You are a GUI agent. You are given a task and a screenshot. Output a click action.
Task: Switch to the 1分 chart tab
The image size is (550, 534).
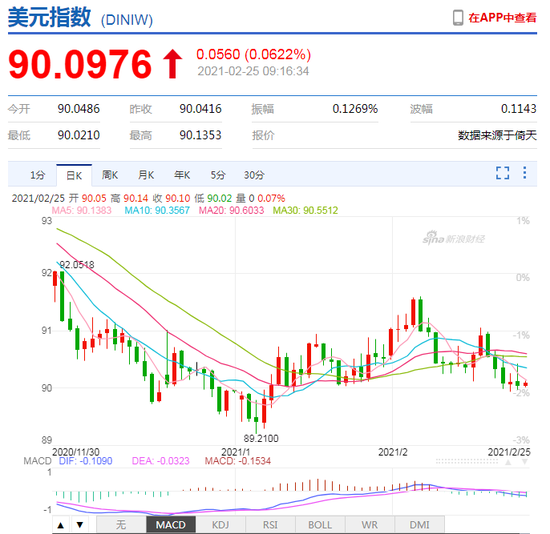coord(38,175)
